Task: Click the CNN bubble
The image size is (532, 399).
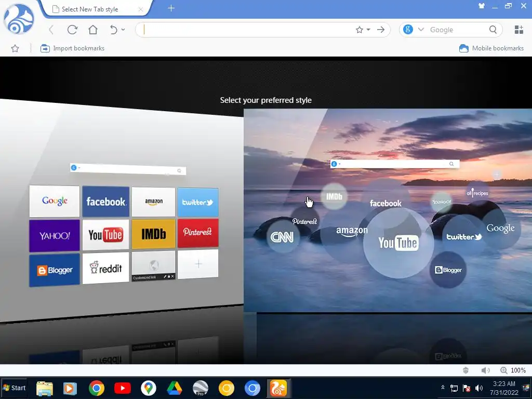Action: (x=282, y=237)
